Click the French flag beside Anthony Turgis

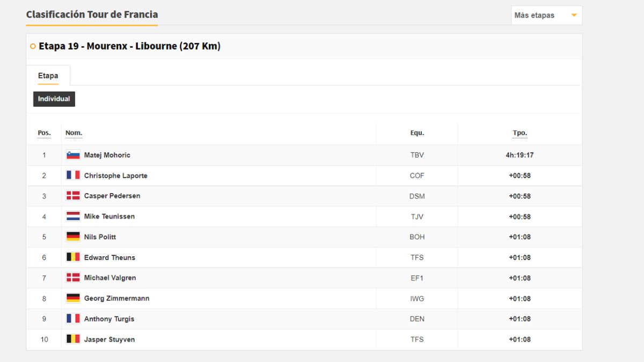(x=73, y=319)
